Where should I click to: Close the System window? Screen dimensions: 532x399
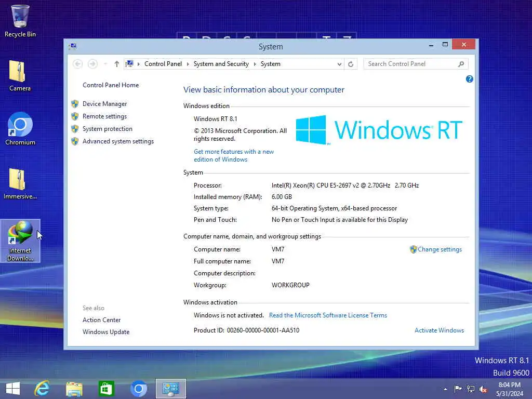[x=463, y=45]
